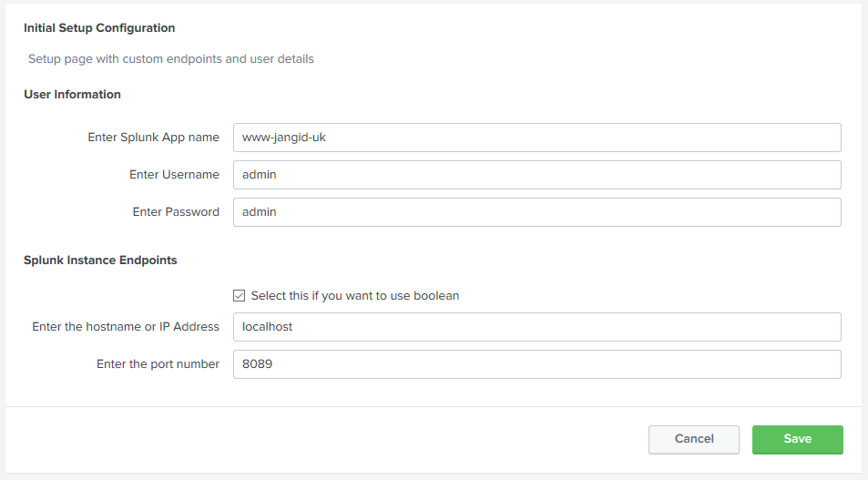Save the setup configuration
868x480 pixels.
pos(797,440)
